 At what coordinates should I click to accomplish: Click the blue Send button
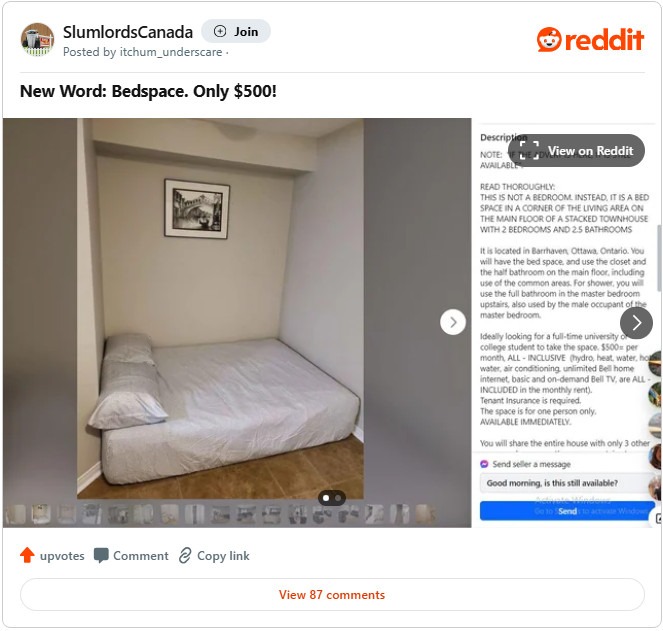[x=567, y=511]
